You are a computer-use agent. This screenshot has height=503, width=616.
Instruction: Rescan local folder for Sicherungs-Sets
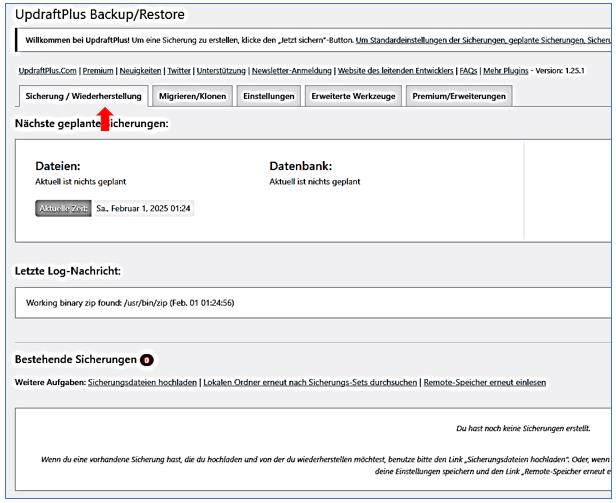(309, 382)
